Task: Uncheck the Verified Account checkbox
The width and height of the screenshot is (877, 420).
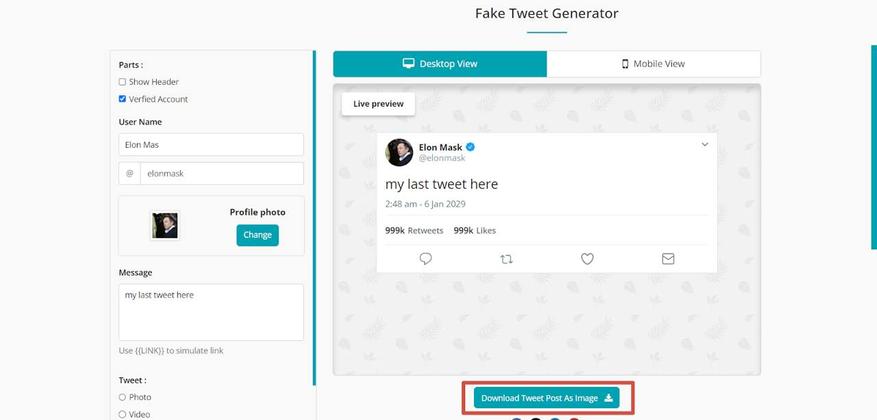Action: point(122,99)
